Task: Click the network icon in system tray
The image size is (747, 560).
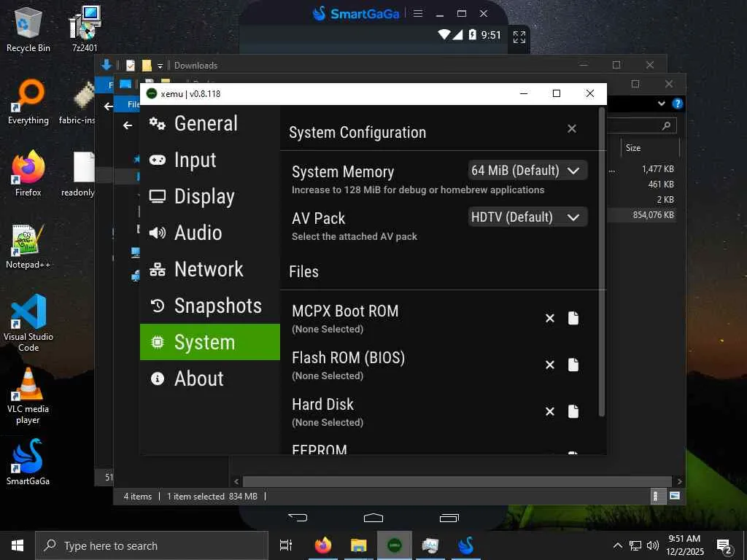Action: tap(635, 545)
